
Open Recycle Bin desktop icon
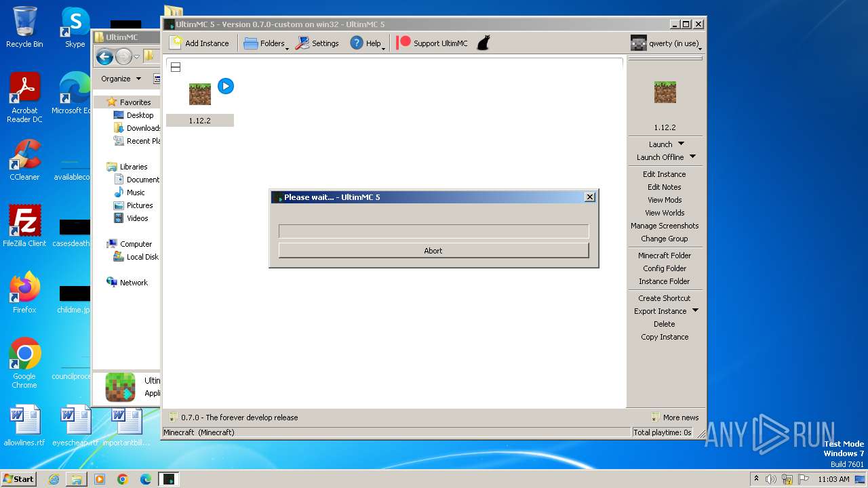24,27
